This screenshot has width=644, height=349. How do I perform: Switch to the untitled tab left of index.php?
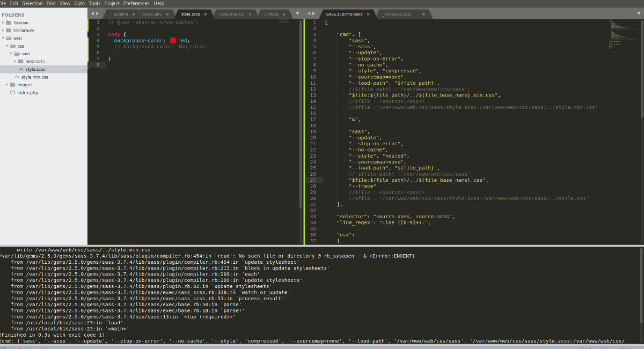pyautogui.click(x=121, y=14)
